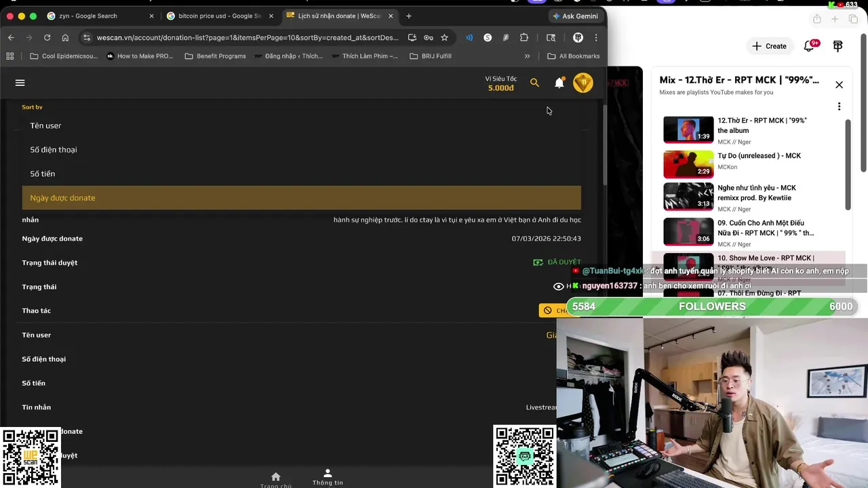
Task: Open the Sort by dropdown label
Action: coord(32,107)
